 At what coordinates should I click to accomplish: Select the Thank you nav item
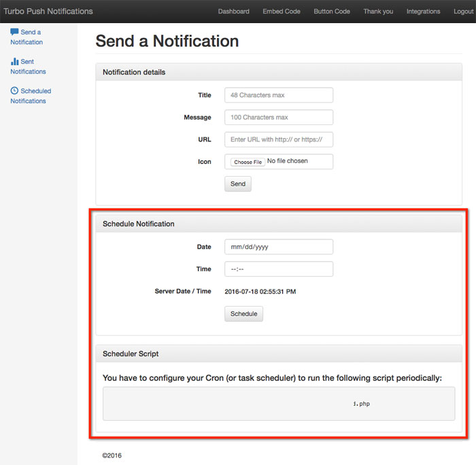click(378, 12)
